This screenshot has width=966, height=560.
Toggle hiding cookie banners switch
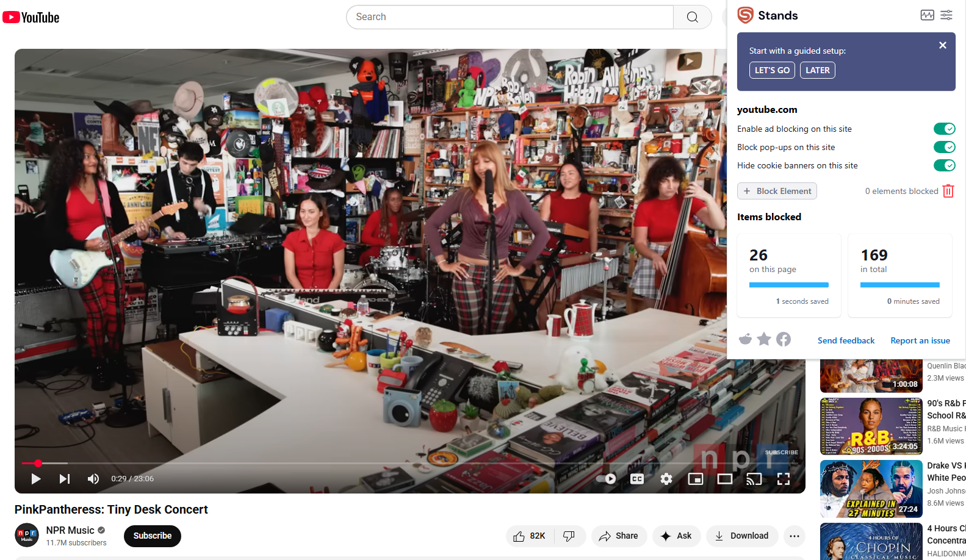click(944, 165)
